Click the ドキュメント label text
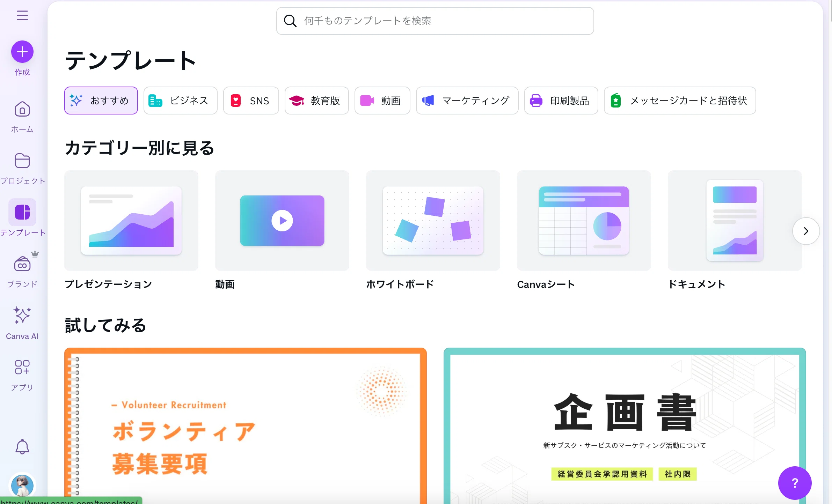 697,284
